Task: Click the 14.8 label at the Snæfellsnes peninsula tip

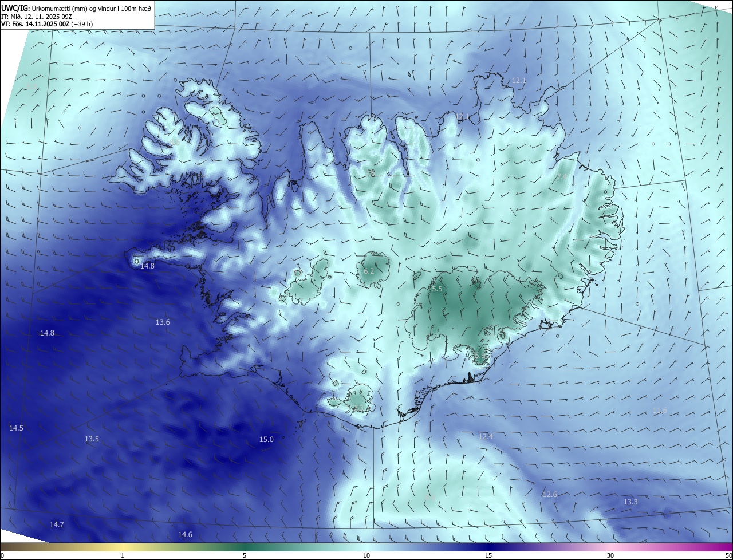Action: [x=147, y=266]
